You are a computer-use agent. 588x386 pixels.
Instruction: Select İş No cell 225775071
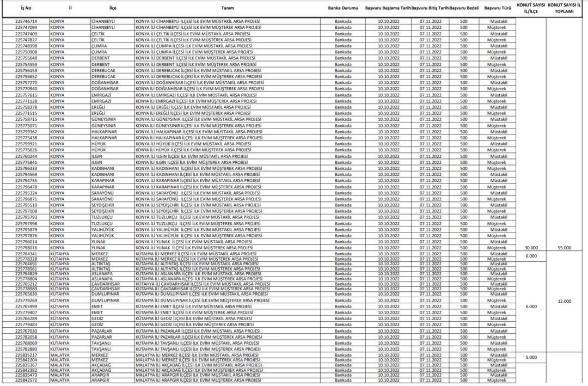point(26,126)
